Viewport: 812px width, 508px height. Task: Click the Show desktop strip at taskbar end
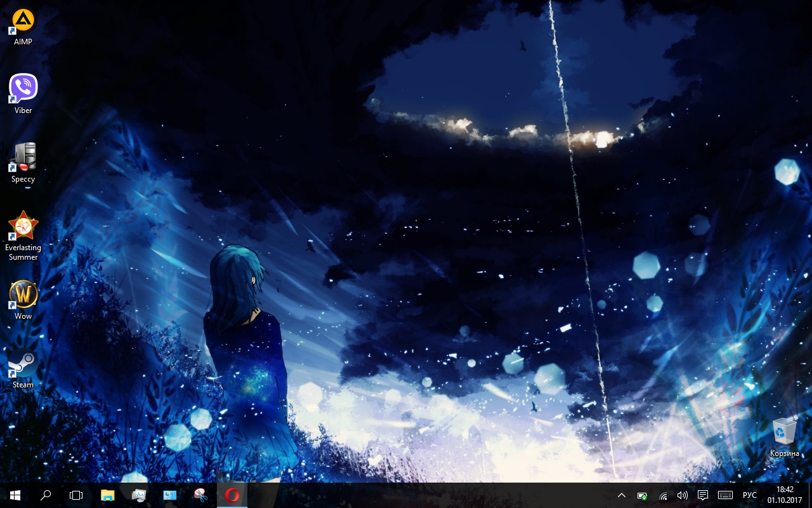810,495
